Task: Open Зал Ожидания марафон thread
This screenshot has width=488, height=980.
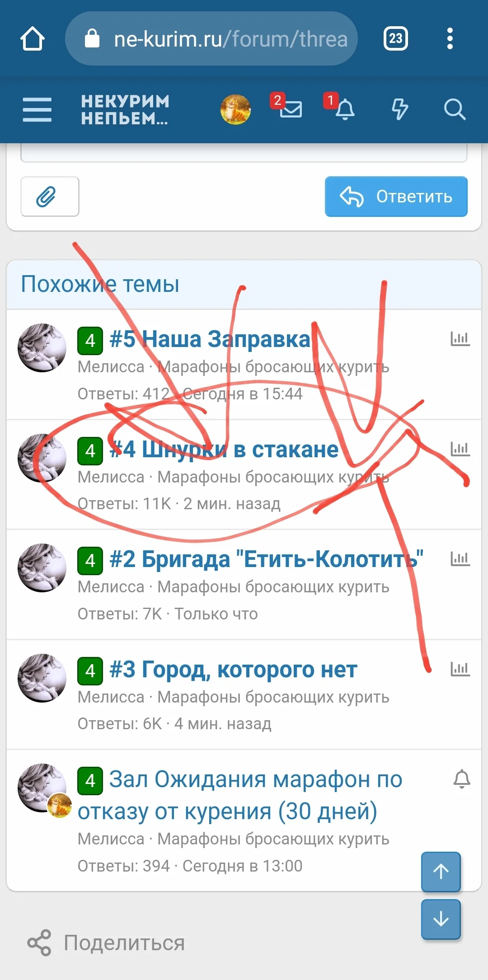Action: 240,795
